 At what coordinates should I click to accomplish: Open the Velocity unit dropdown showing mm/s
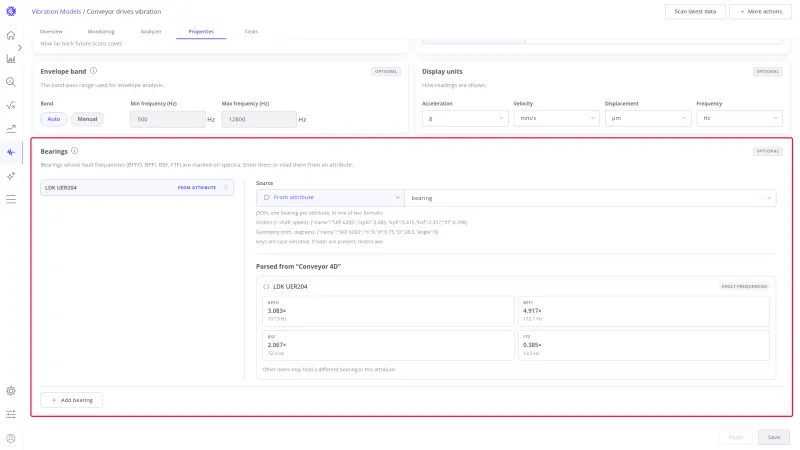click(556, 118)
